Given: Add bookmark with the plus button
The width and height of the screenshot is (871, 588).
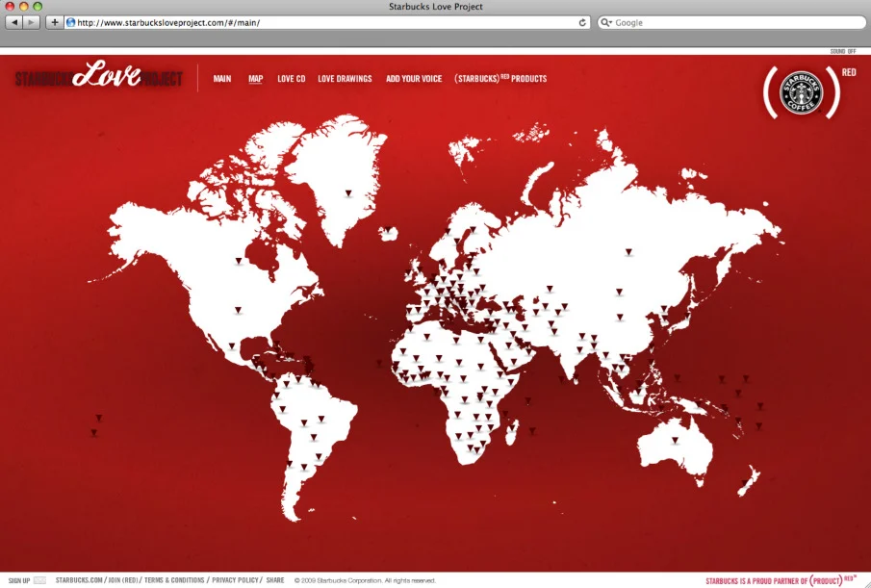Looking at the screenshot, I should 55,22.
